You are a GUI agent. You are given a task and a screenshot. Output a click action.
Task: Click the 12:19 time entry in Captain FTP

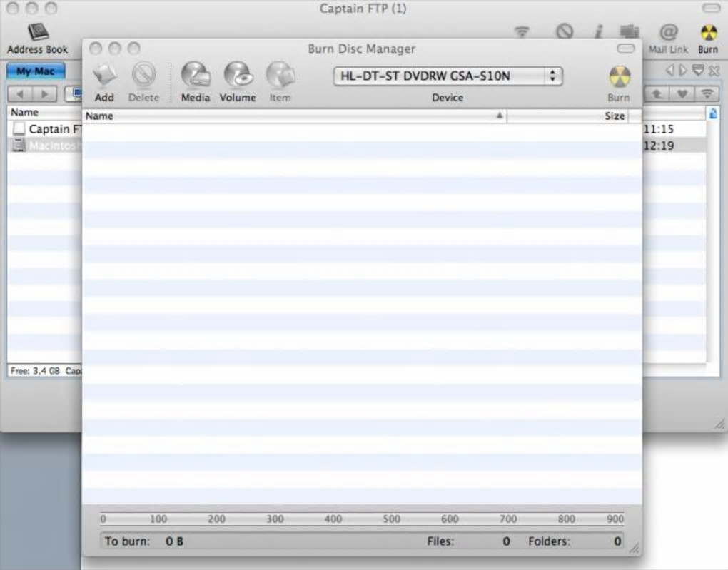pos(658,146)
